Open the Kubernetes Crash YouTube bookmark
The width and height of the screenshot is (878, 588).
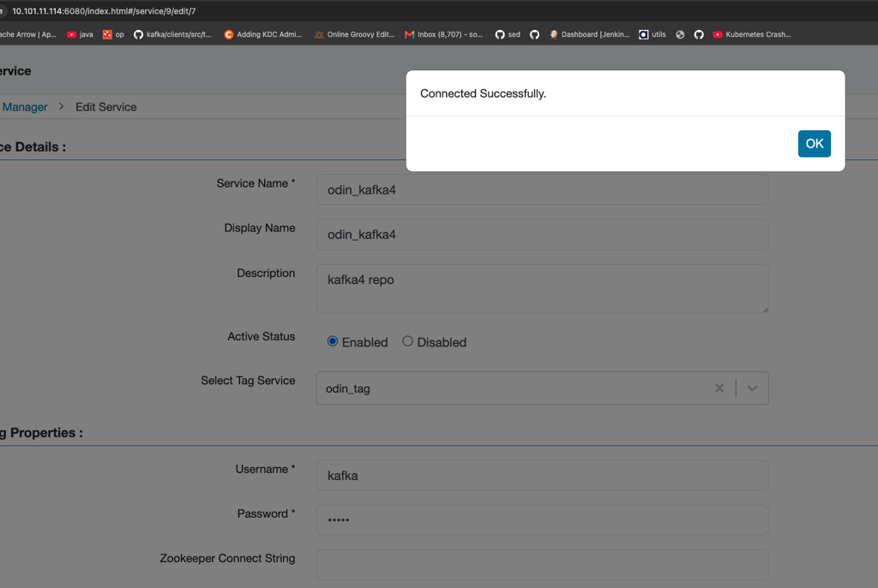[x=751, y=35]
